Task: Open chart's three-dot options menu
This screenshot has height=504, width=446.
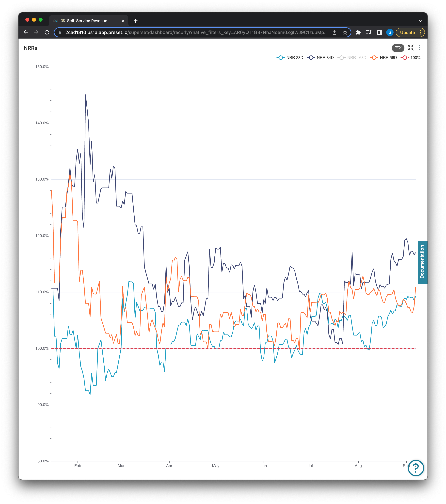Action: [419, 48]
